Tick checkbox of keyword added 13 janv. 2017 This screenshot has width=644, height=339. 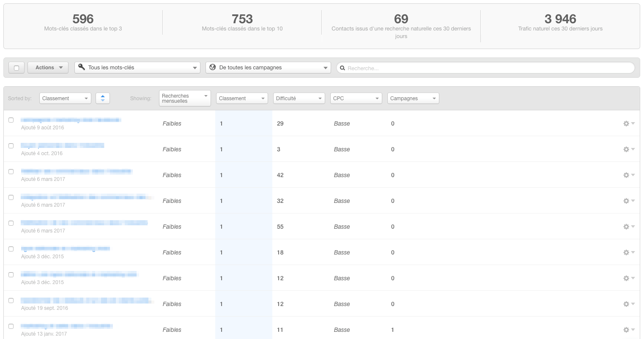click(11, 326)
